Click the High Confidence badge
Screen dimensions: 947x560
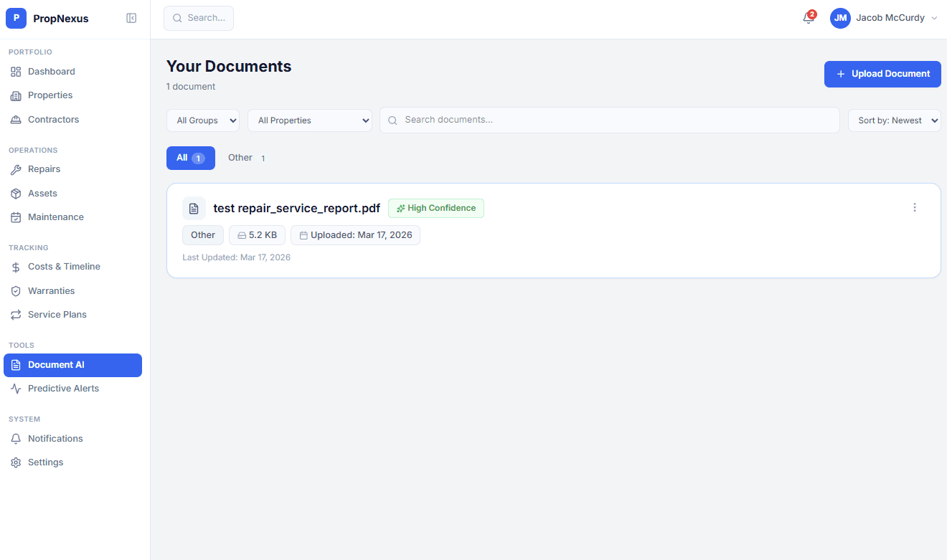[x=435, y=208]
